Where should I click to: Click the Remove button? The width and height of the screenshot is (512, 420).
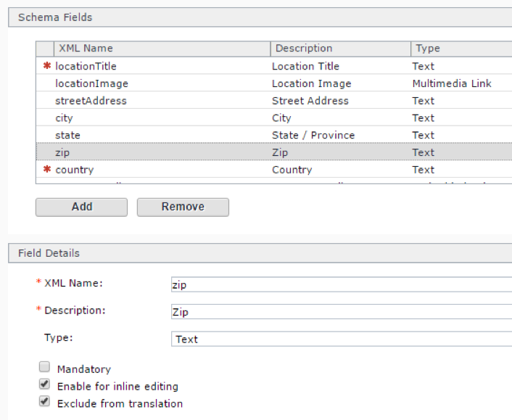[183, 207]
